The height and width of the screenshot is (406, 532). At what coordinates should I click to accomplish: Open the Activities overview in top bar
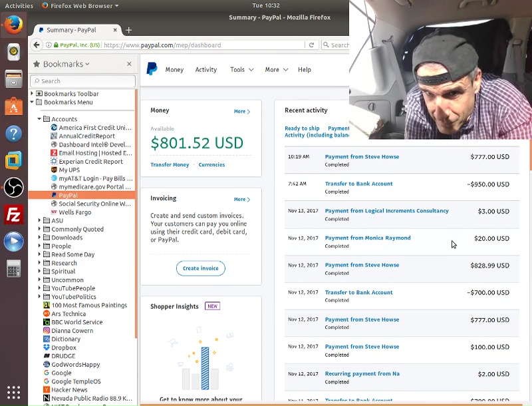[x=19, y=6]
